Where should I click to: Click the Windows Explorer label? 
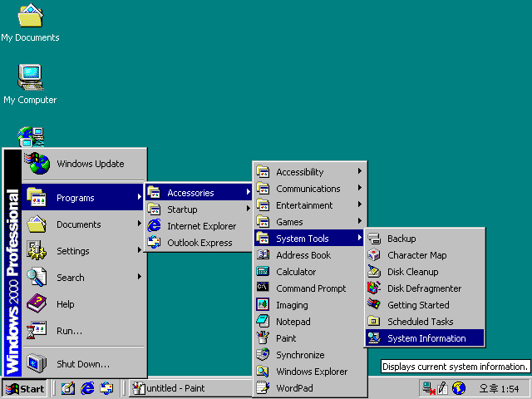312,372
